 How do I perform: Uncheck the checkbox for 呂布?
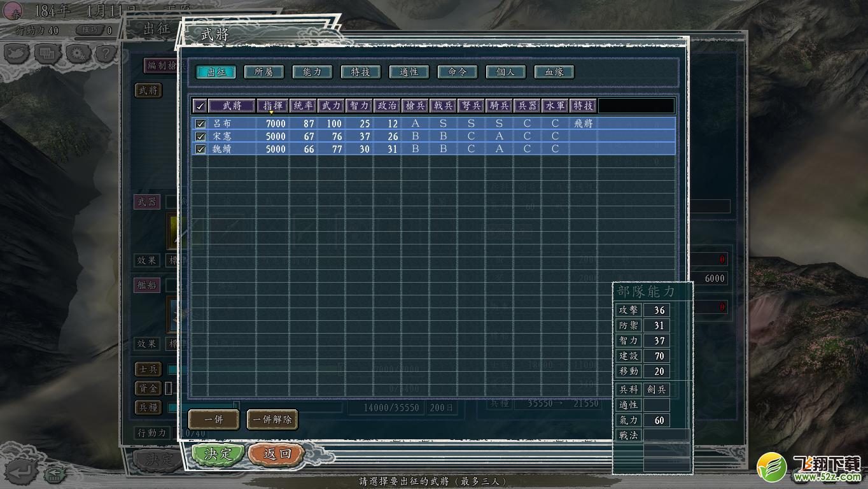[x=200, y=124]
